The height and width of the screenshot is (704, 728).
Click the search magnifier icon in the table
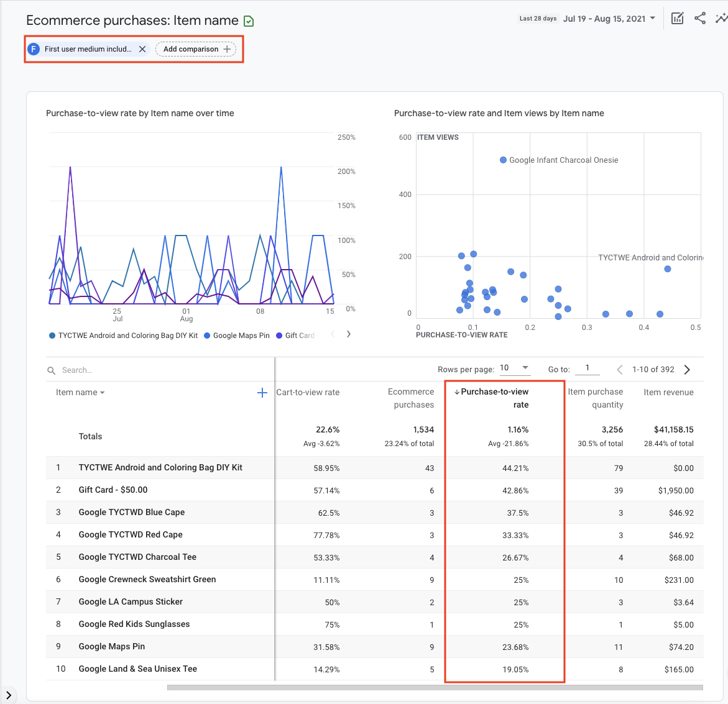pyautogui.click(x=51, y=370)
